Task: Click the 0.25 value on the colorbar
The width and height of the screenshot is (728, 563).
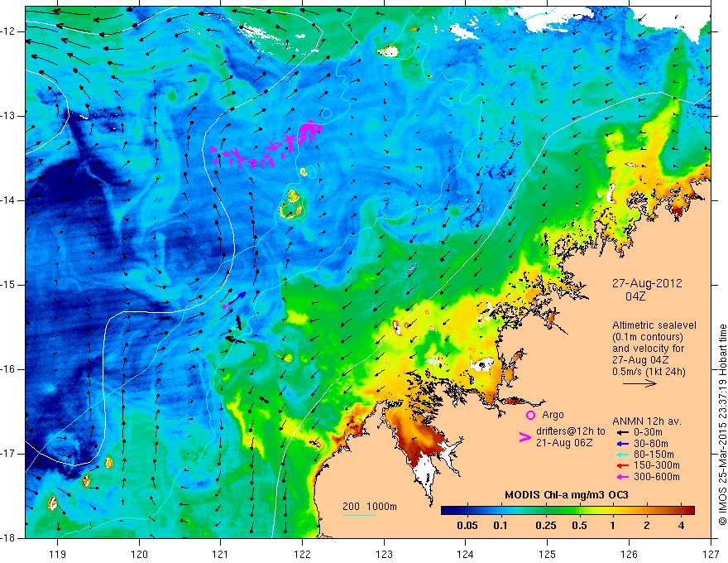Action: click(545, 526)
